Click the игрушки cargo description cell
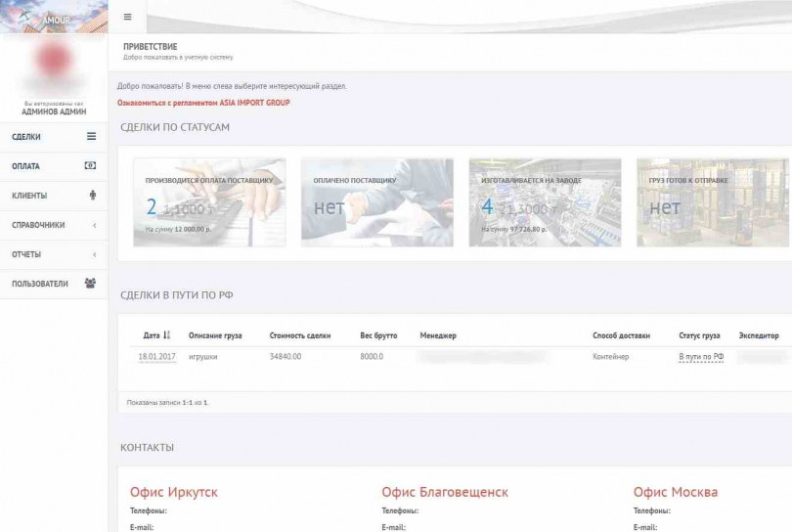Screen dimensions: 792x532 203,357
